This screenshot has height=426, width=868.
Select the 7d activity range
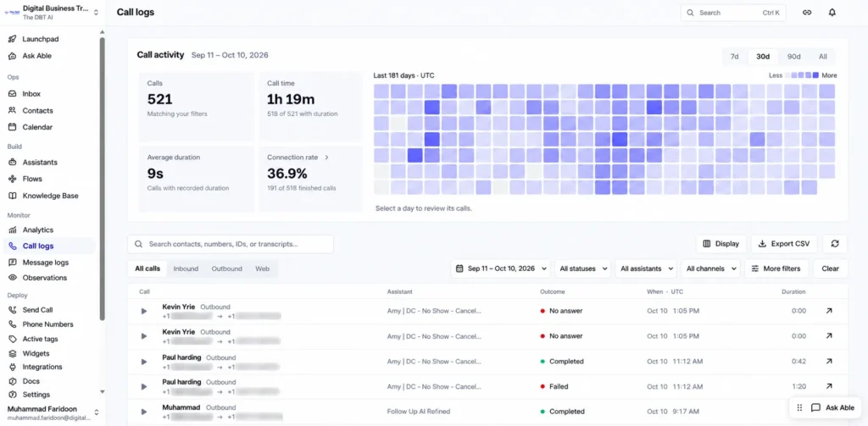735,57
